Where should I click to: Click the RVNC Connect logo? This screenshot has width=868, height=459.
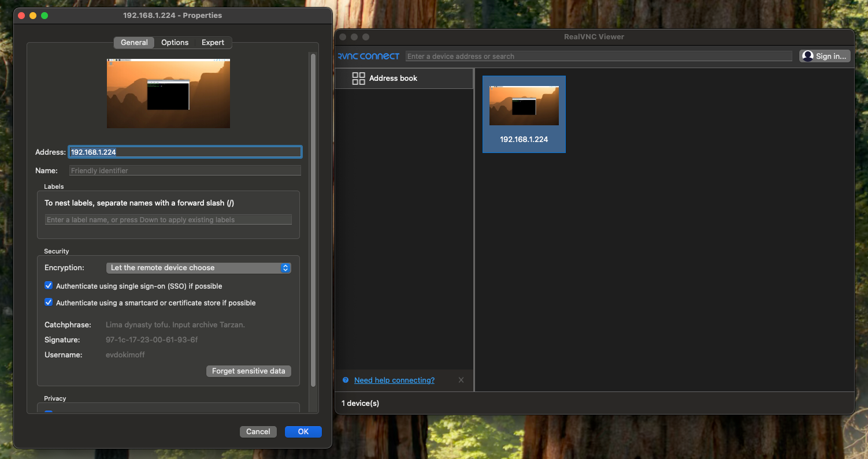pos(369,56)
